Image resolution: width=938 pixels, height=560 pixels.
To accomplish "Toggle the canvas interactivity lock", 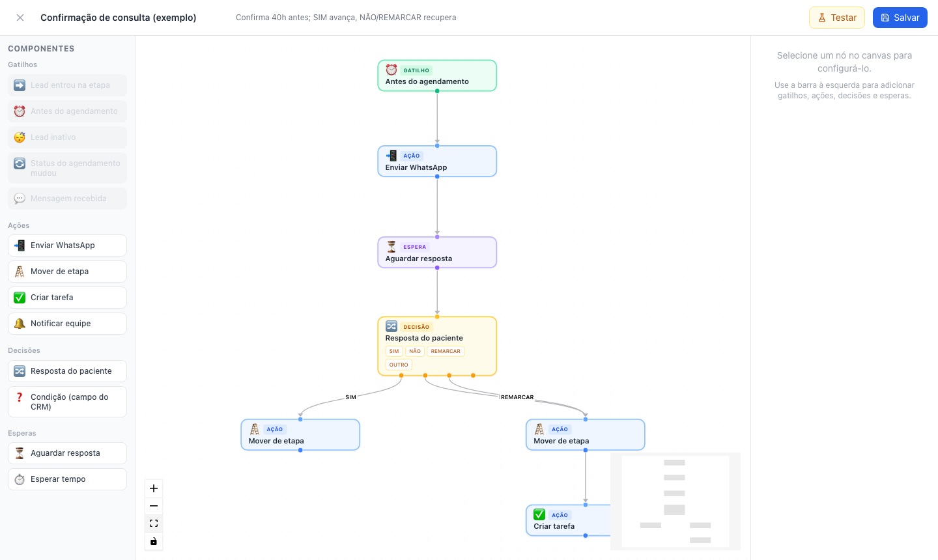I will (154, 541).
